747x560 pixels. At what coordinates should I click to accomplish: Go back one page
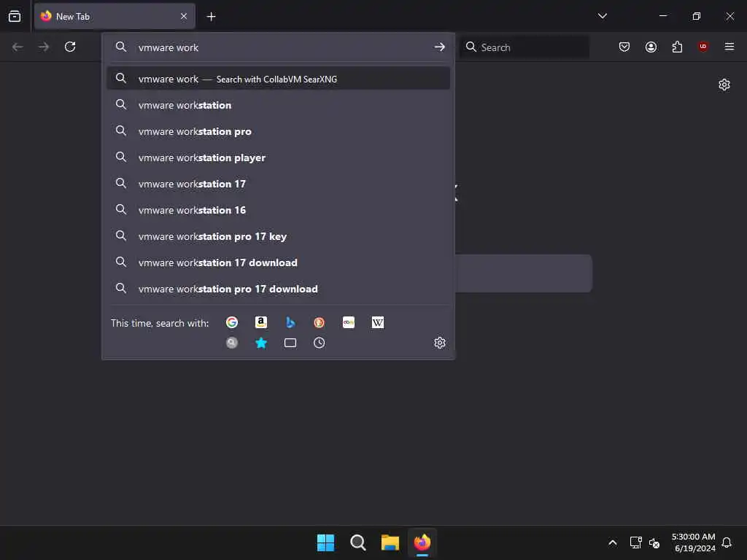pos(18,47)
